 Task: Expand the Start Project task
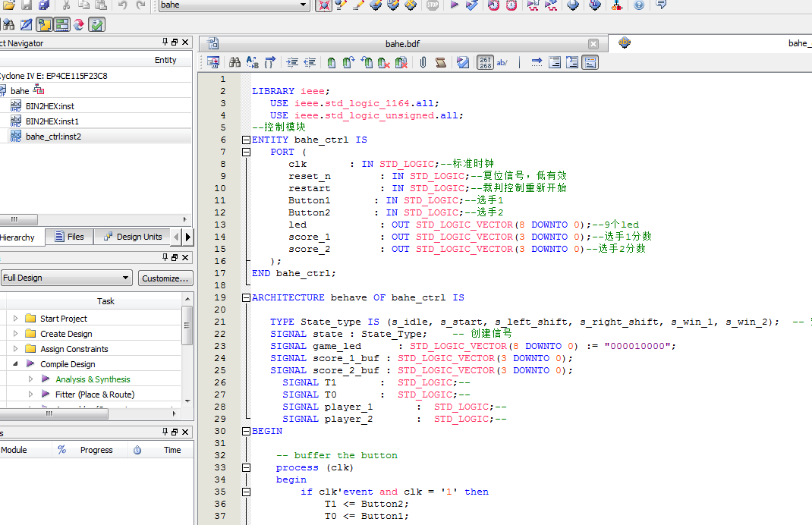(15, 319)
